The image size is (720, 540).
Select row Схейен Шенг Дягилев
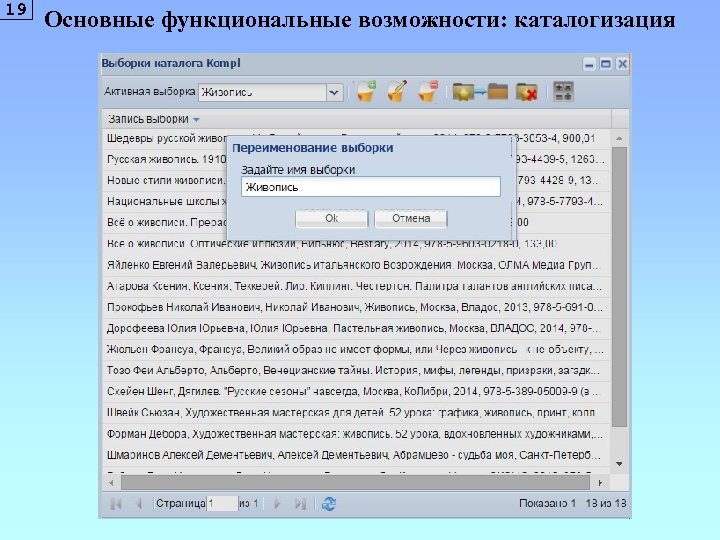pyautogui.click(x=357, y=392)
